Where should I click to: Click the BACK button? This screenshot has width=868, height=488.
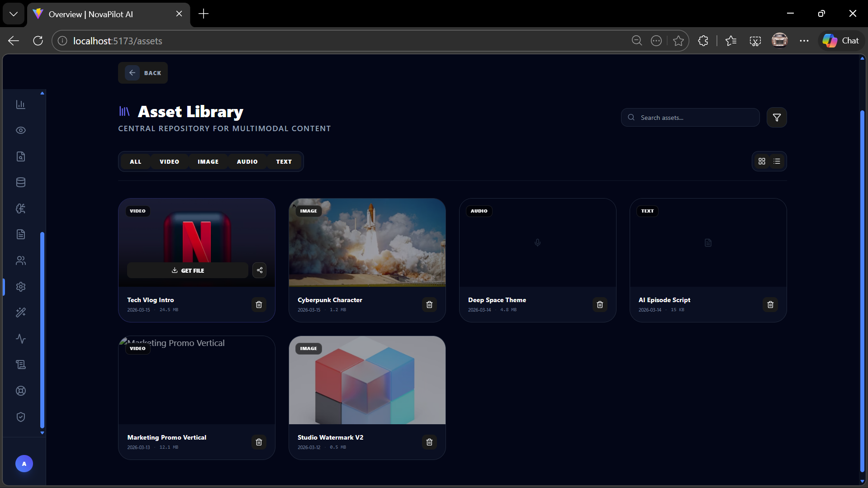click(x=143, y=73)
